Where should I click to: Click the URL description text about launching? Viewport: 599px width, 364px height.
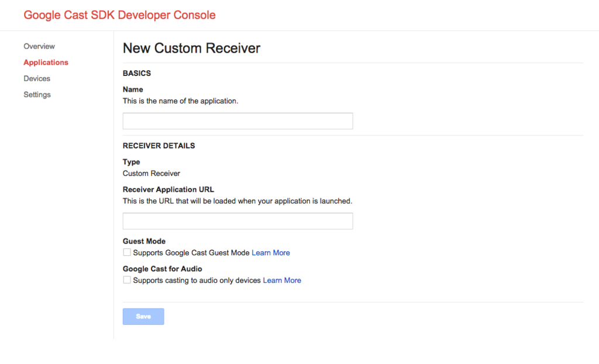coord(237,200)
